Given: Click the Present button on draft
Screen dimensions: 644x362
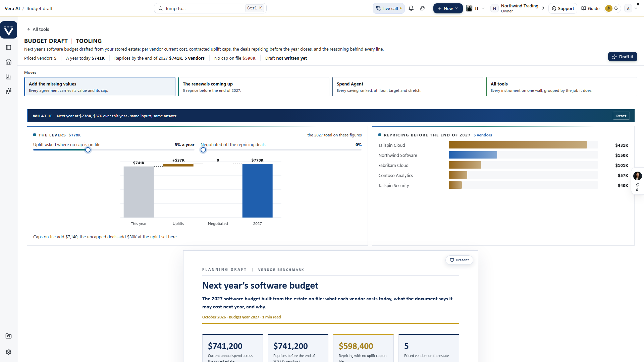Looking at the screenshot, I should pyautogui.click(x=459, y=260).
